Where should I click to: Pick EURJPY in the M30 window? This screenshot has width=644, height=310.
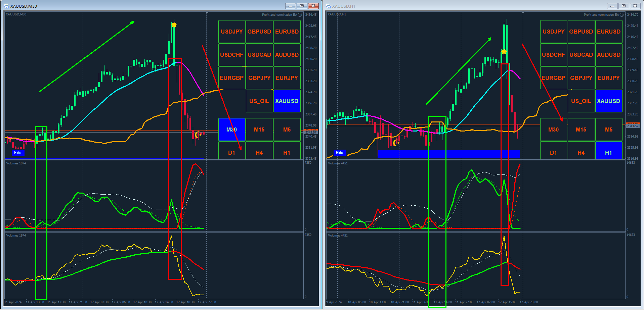pyautogui.click(x=287, y=78)
